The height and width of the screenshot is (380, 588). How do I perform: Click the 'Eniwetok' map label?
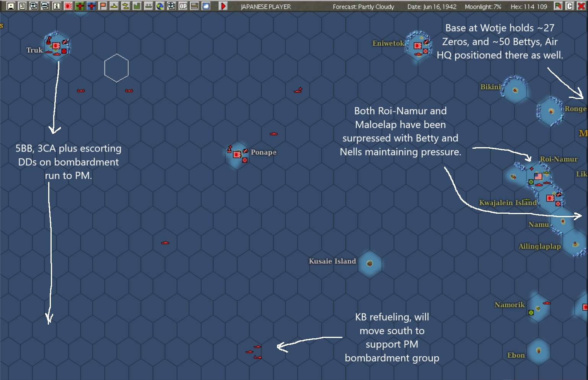388,43
